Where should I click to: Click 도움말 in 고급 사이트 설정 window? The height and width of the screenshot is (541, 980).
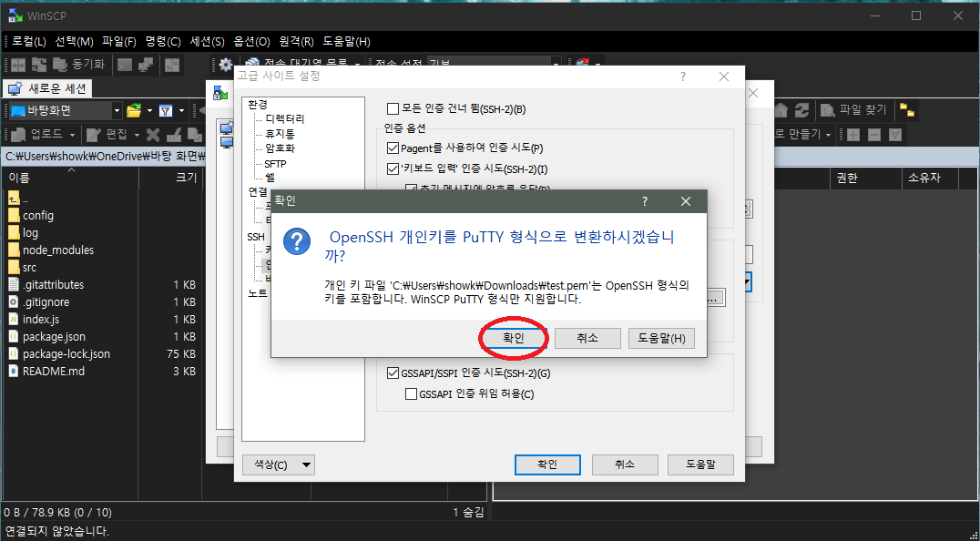coord(700,464)
